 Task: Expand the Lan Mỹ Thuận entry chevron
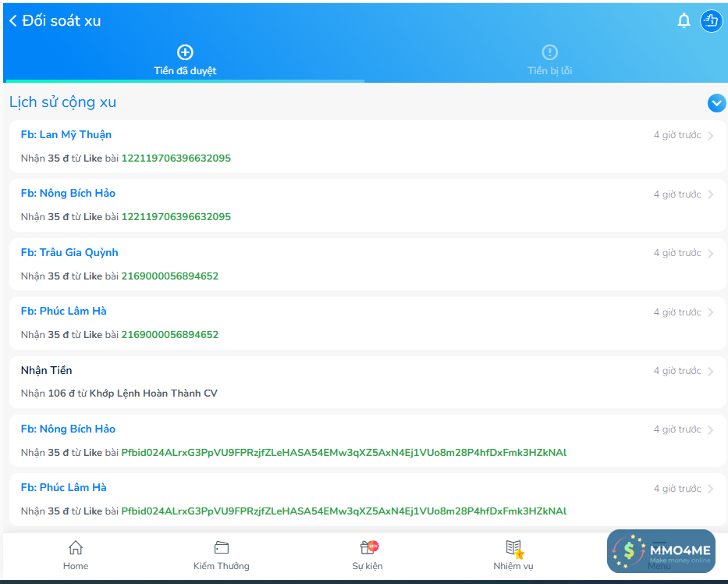711,136
